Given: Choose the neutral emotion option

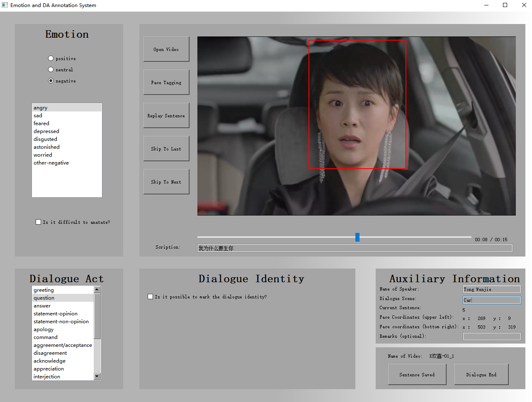Looking at the screenshot, I should point(51,70).
